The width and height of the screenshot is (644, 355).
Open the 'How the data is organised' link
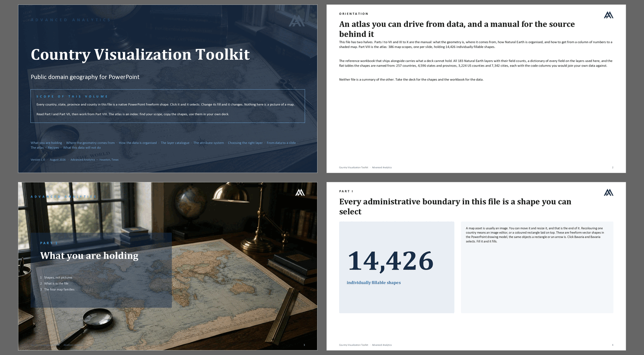tap(138, 143)
